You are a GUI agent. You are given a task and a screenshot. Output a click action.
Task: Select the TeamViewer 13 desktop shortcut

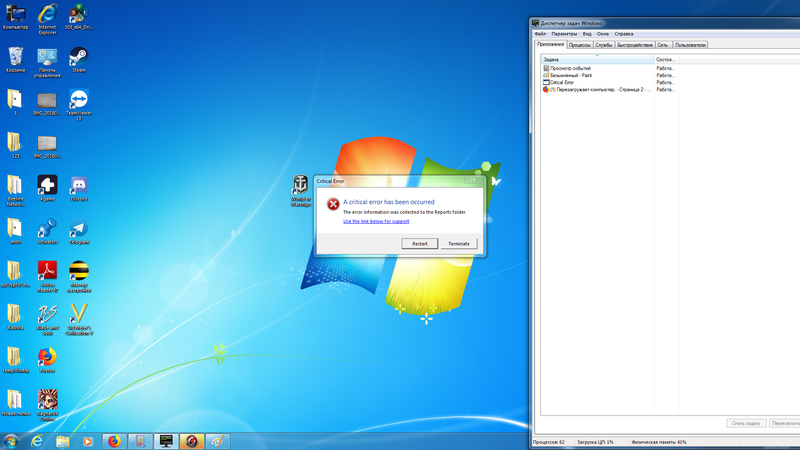point(79,106)
